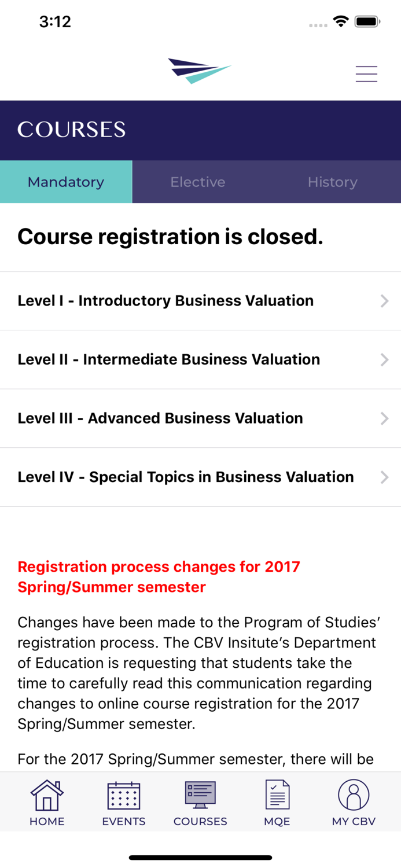Tap the home indicator bar

click(200, 858)
